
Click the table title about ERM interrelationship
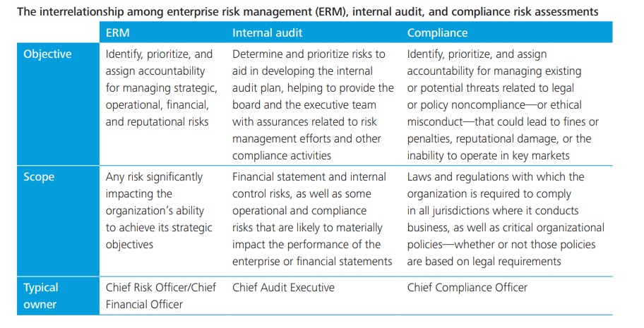(x=308, y=11)
